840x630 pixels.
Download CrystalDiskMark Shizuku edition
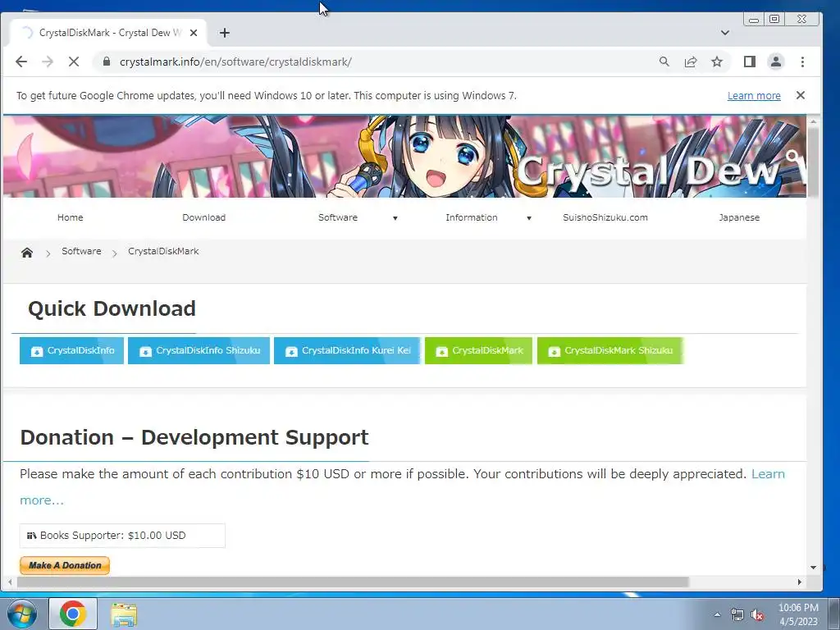(x=610, y=350)
